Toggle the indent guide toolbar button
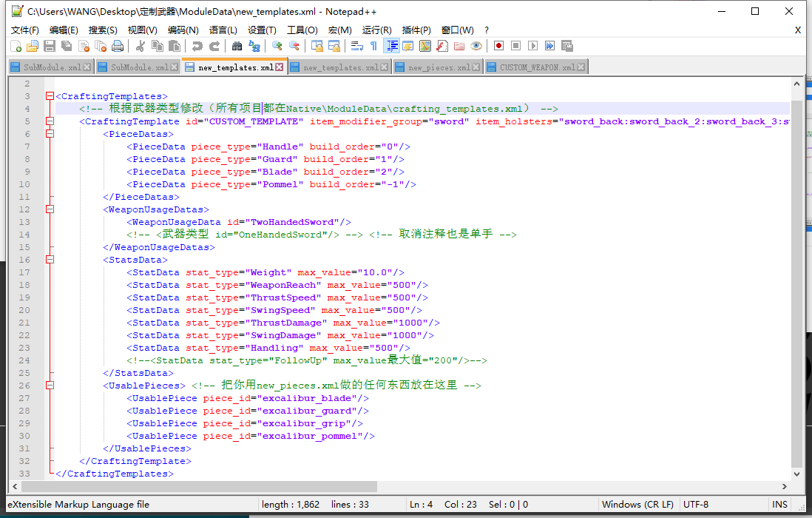The image size is (812, 518). (x=391, y=46)
